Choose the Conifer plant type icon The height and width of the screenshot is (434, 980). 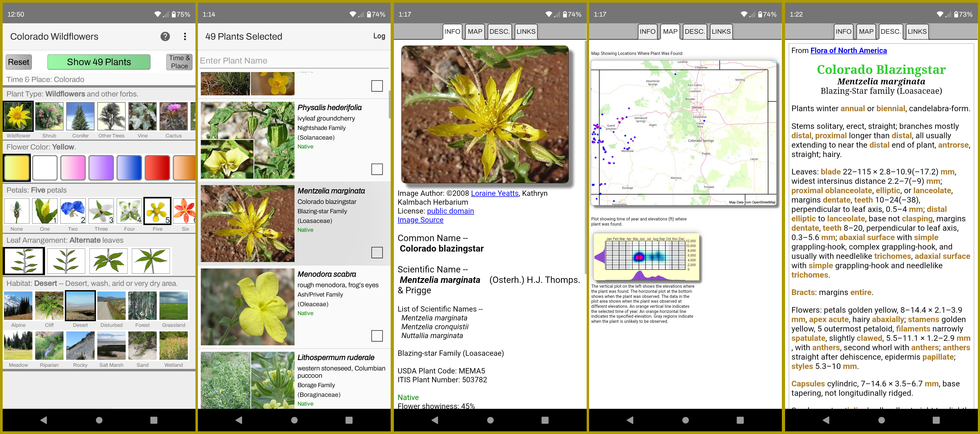pos(80,117)
